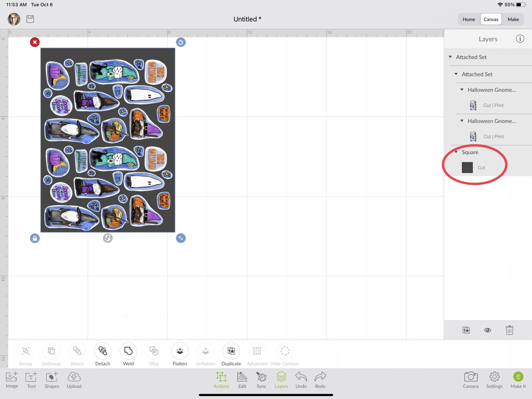Viewport: 532px width, 399px height.
Task: Flatten the selected layers
Action: pyautogui.click(x=180, y=351)
